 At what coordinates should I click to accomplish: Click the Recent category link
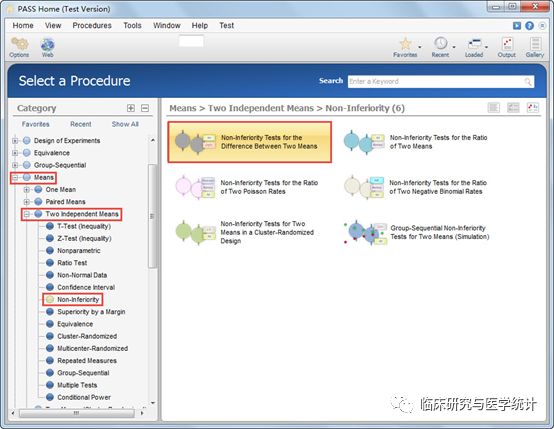click(81, 124)
